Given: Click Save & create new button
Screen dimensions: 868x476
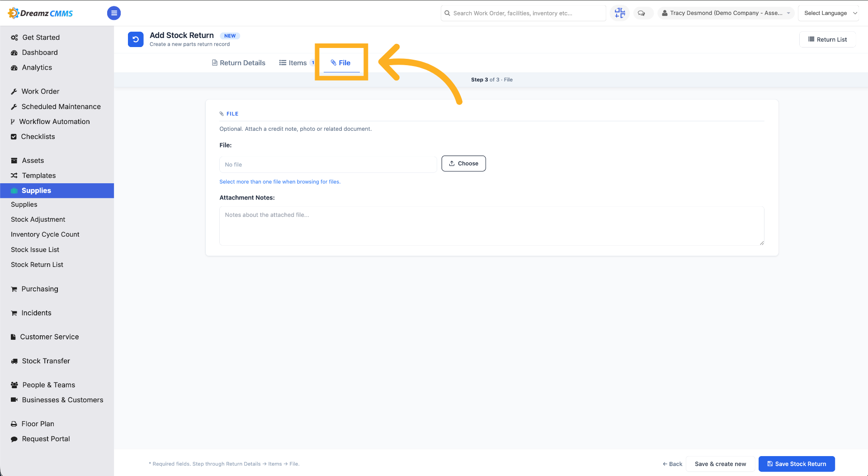Looking at the screenshot, I should pyautogui.click(x=720, y=464).
